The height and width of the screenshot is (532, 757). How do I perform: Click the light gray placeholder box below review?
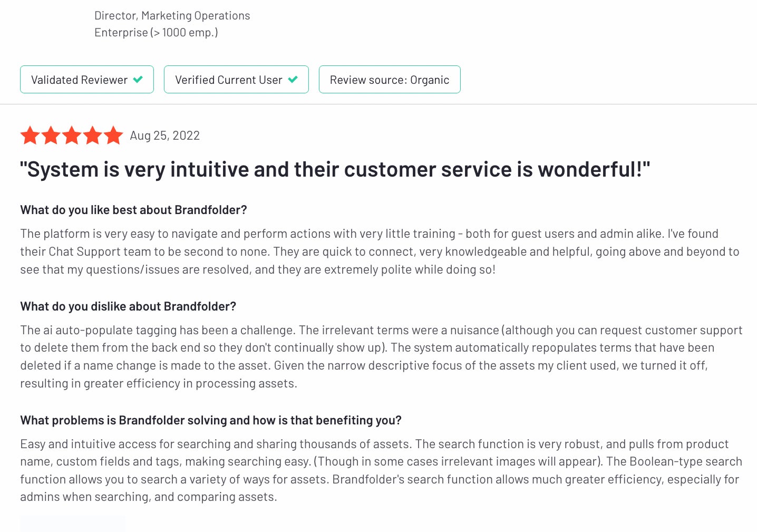pyautogui.click(x=73, y=524)
